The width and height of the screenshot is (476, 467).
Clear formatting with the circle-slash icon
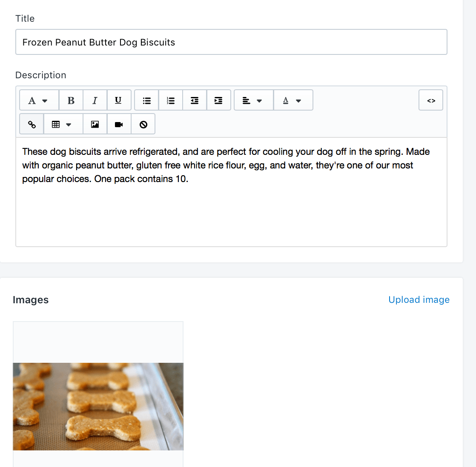coord(143,124)
